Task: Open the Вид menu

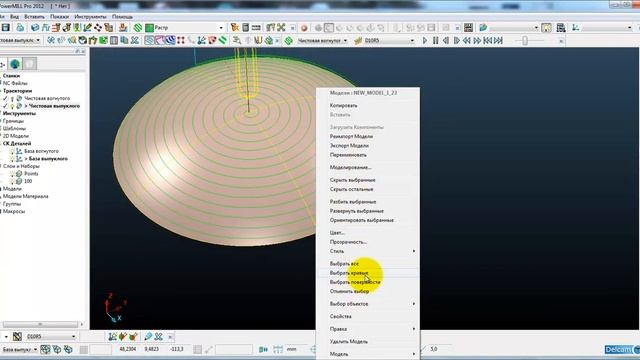Action: pyautogui.click(x=14, y=17)
